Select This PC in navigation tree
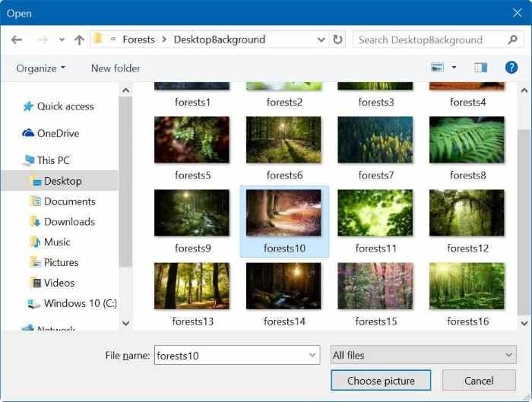 coord(53,160)
